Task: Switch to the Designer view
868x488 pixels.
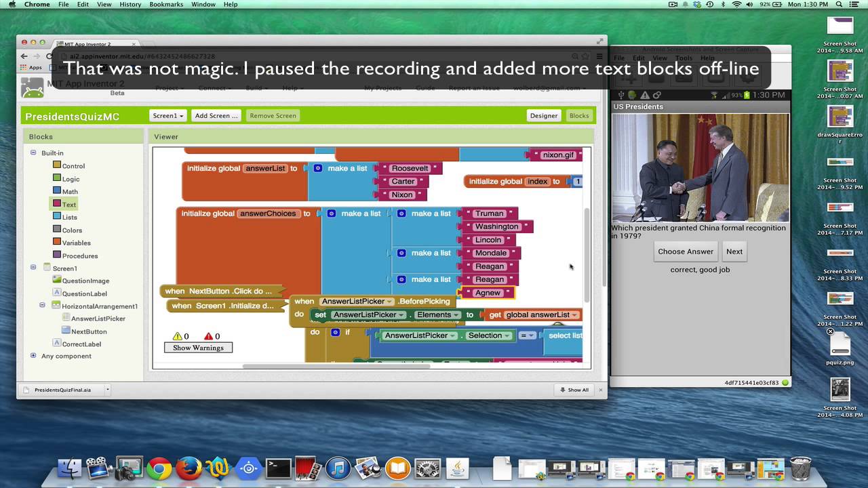Action: coord(544,116)
